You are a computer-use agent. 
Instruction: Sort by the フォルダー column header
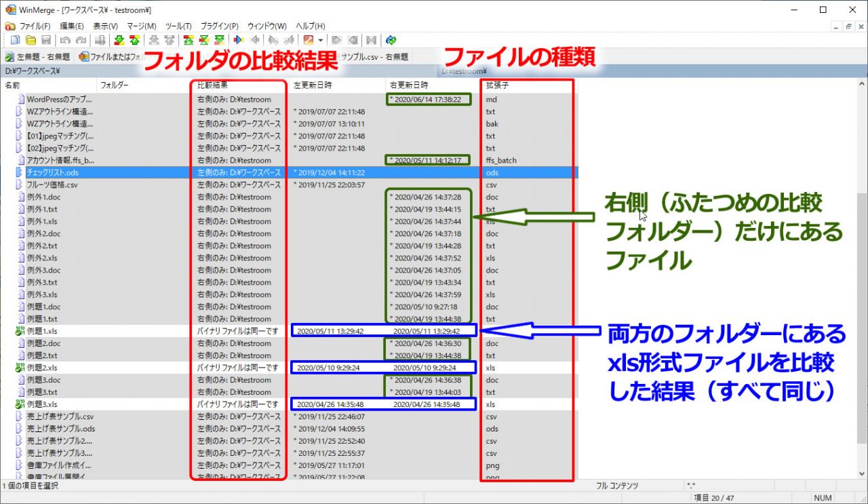(145, 86)
